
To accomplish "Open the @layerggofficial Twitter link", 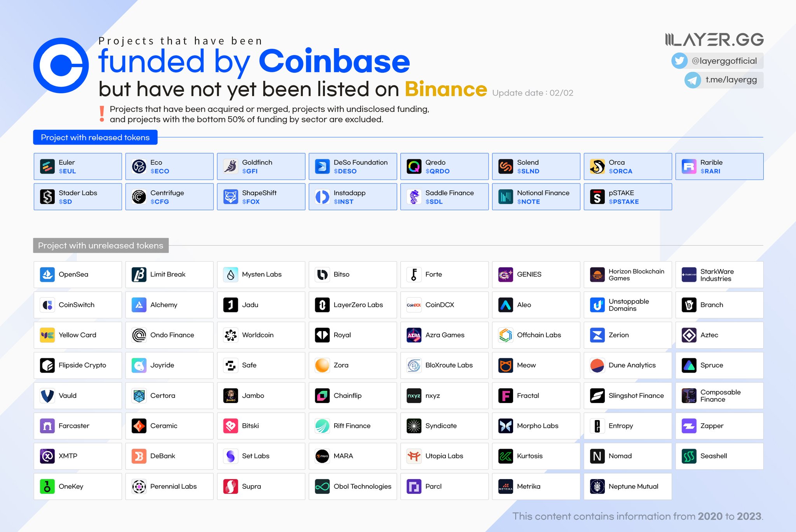I will [x=724, y=61].
